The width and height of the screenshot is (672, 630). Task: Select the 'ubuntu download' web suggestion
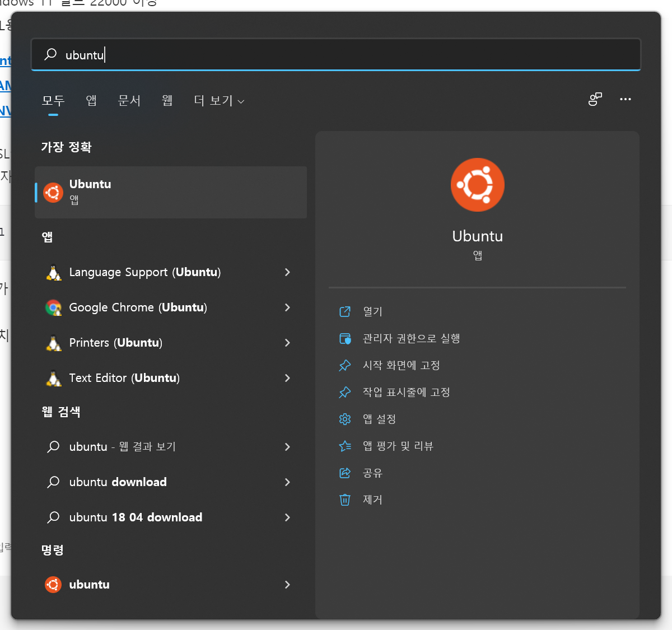pos(171,482)
